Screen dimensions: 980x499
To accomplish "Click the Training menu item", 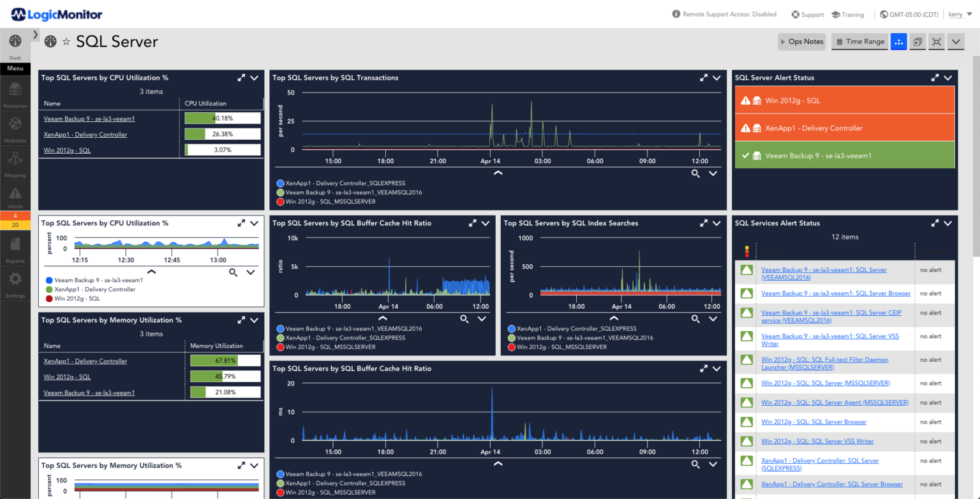I will pos(849,14).
